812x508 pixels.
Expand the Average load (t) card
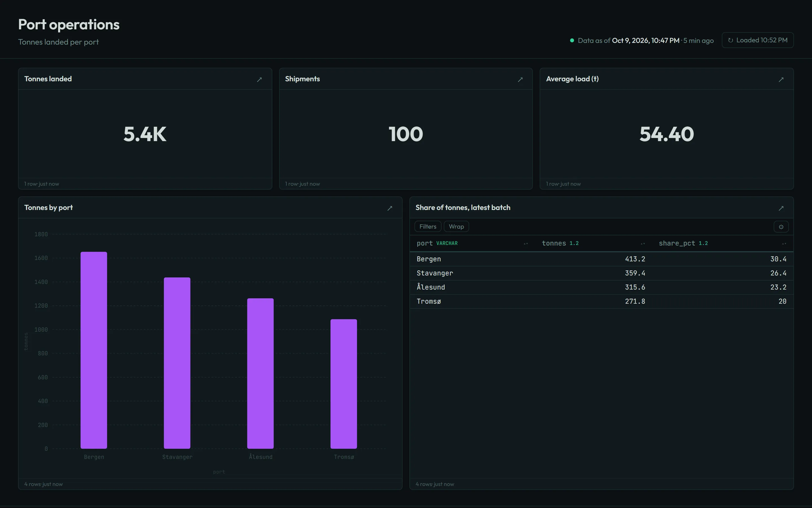(x=781, y=79)
